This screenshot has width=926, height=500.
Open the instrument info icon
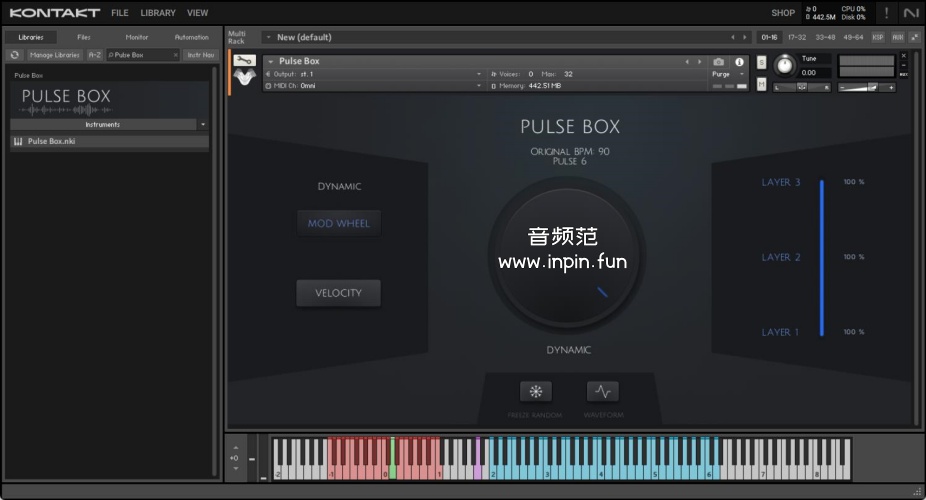(739, 61)
